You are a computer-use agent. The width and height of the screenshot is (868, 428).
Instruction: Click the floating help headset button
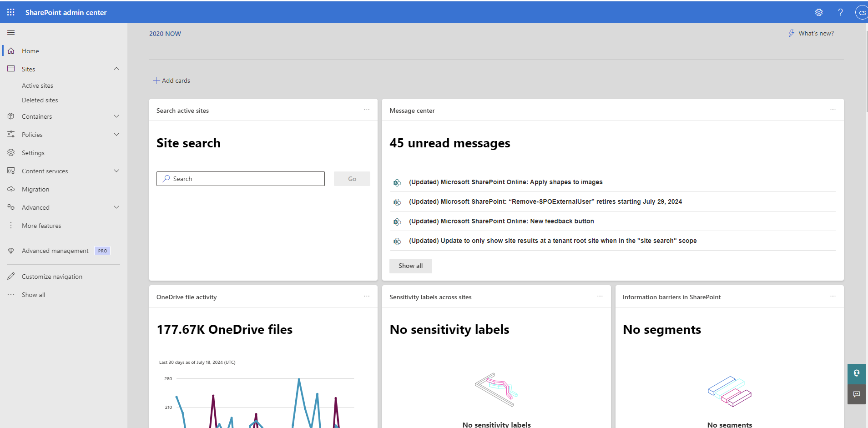coord(857,373)
